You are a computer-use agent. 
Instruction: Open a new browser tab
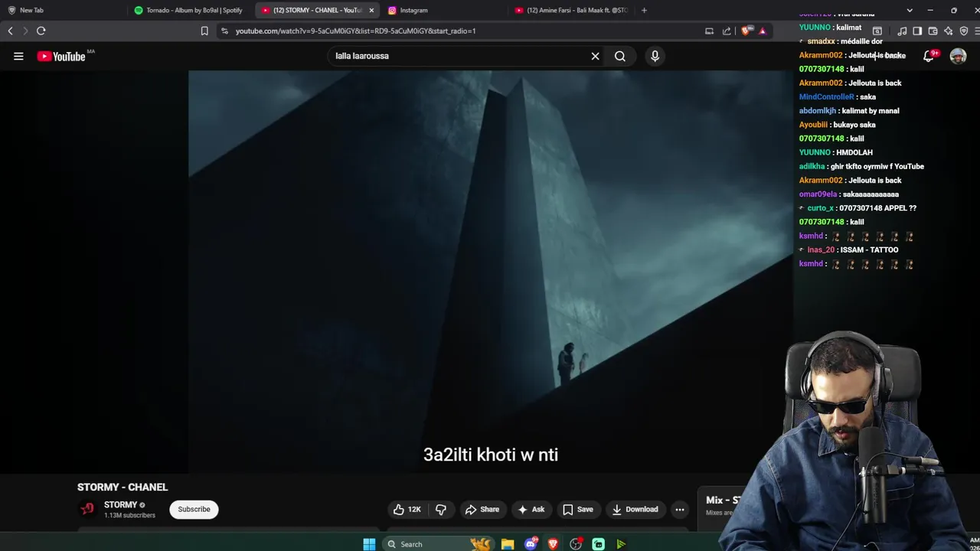pyautogui.click(x=644, y=10)
